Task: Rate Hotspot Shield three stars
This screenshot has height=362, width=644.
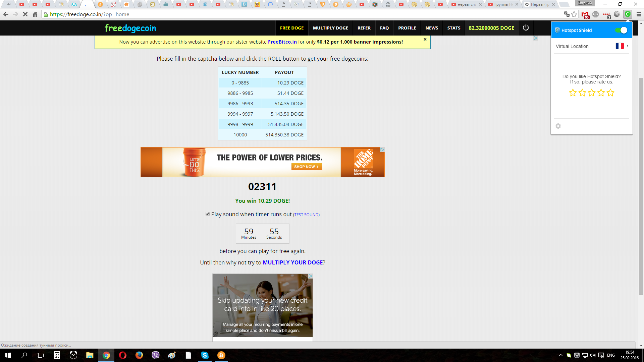Action: point(592,93)
